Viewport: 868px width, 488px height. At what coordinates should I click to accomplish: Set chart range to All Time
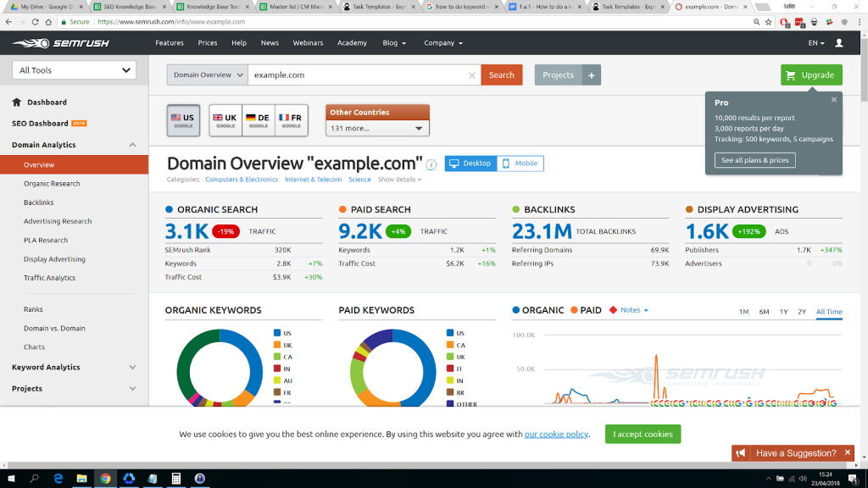pyautogui.click(x=829, y=312)
